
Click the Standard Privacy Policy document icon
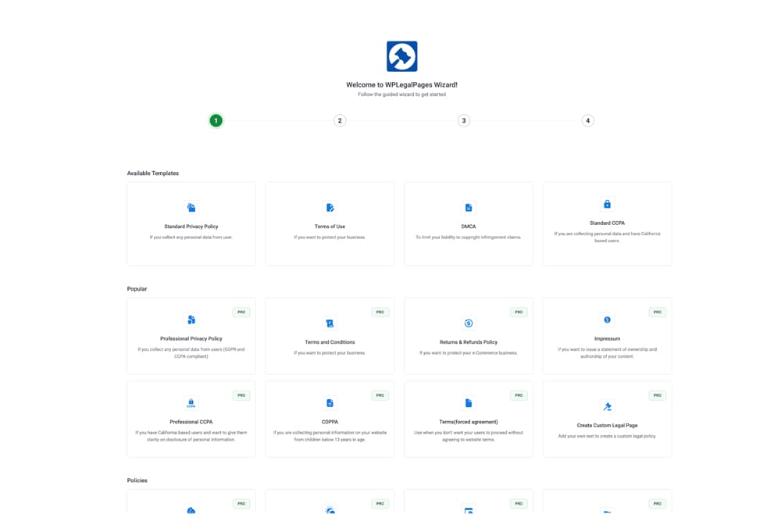tap(191, 206)
